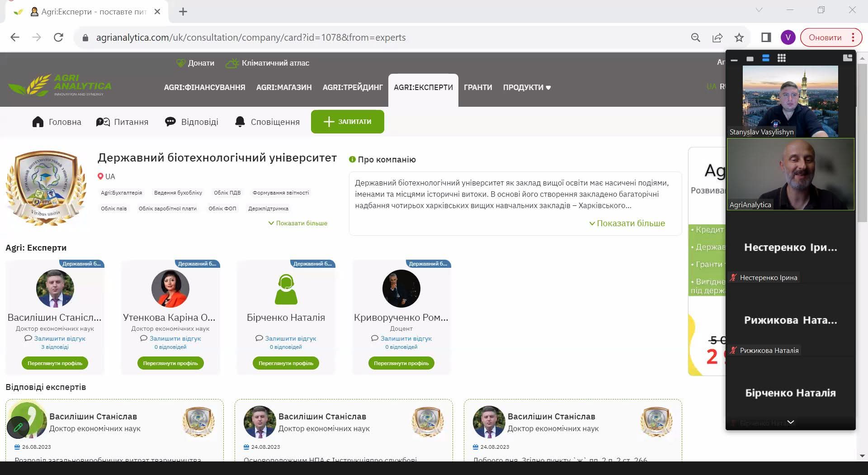Show more category tags under university
Image resolution: width=868 pixels, height=475 pixels.
pyautogui.click(x=298, y=223)
